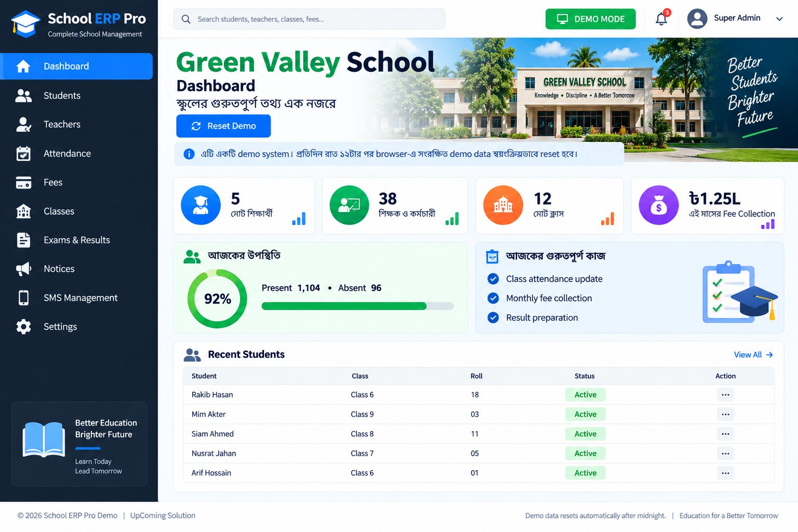Expand the Super Admin dropdown chevron
The image size is (798, 532).
click(x=779, y=19)
